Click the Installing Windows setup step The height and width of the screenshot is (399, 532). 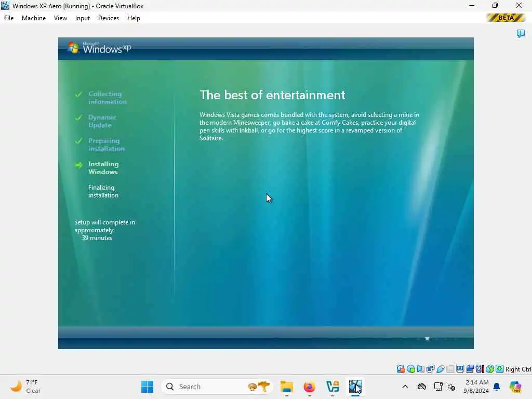pos(103,168)
